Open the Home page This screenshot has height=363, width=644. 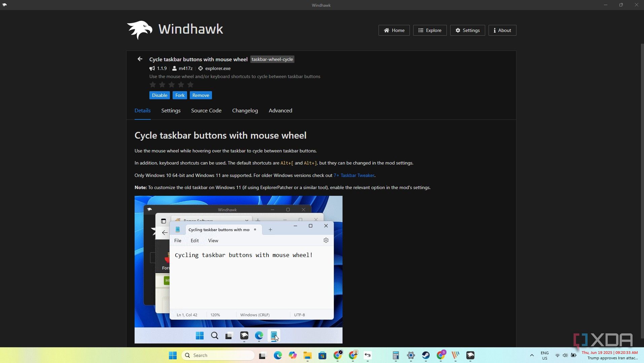click(x=394, y=30)
